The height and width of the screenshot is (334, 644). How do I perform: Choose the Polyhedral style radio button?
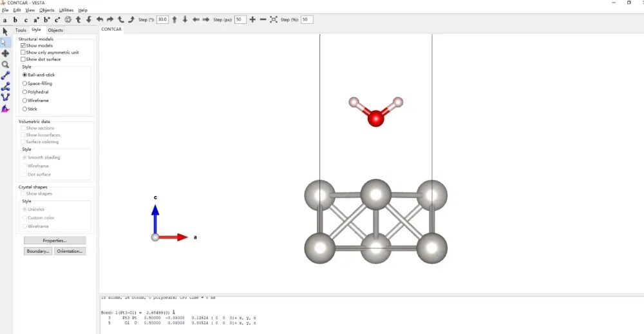tap(25, 92)
